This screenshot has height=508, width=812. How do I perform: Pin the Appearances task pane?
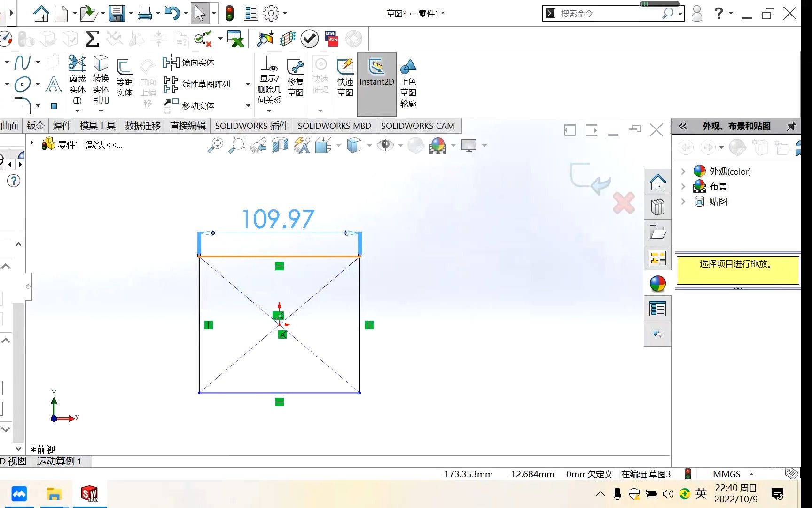(x=791, y=126)
